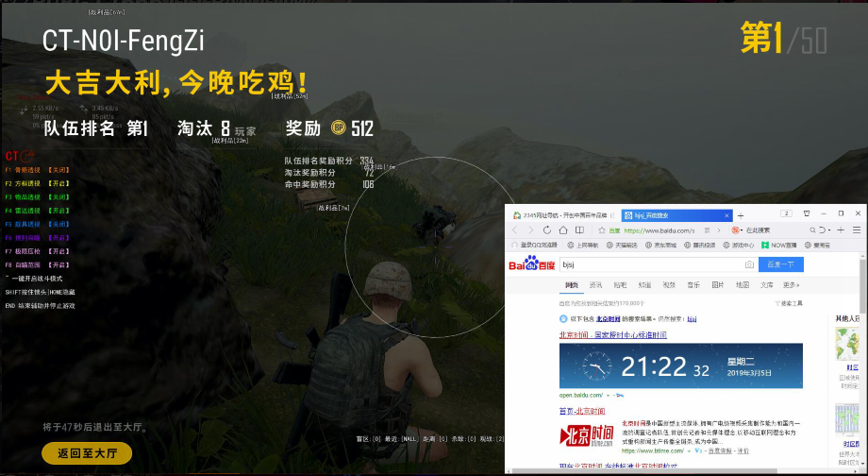Close the bjsj_百度搜索 tab
This screenshot has height=476, width=868.
coord(726,215)
